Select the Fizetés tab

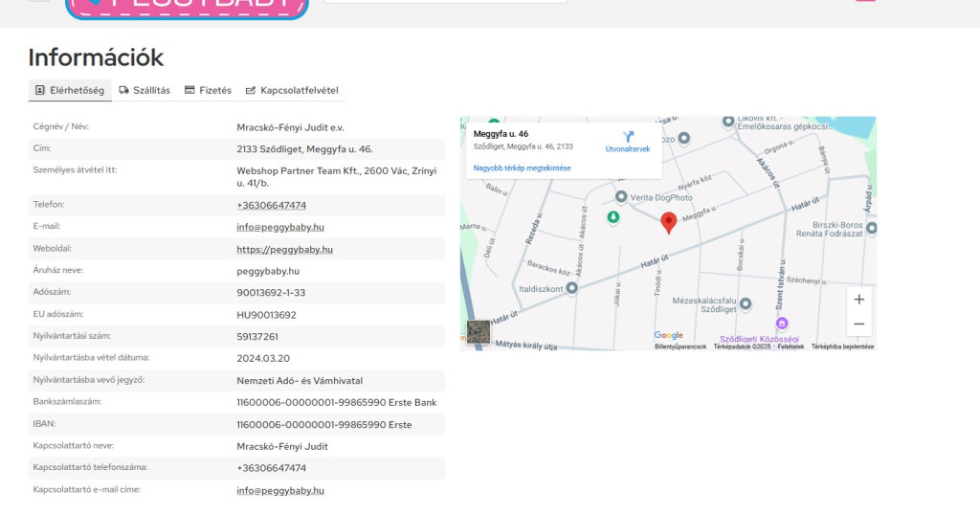point(208,90)
